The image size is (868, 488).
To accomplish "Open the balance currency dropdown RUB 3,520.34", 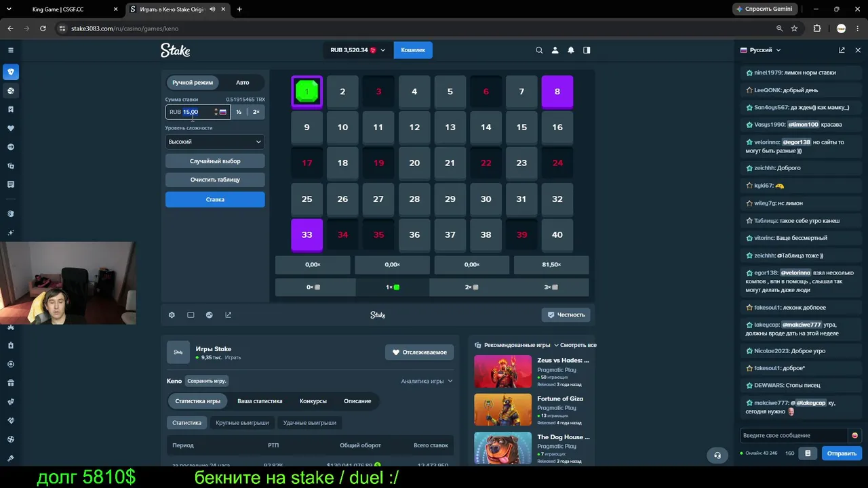I will 357,50.
